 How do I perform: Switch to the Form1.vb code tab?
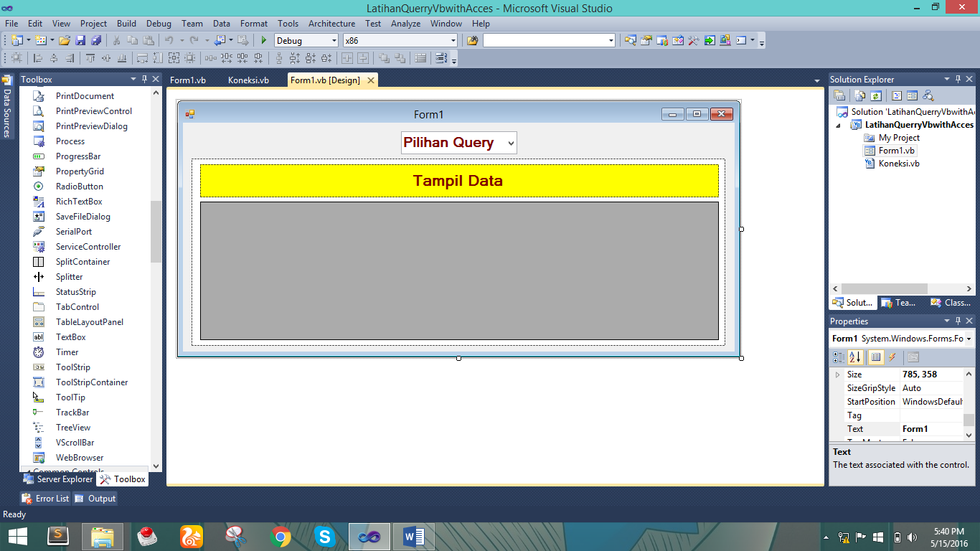pyautogui.click(x=188, y=80)
